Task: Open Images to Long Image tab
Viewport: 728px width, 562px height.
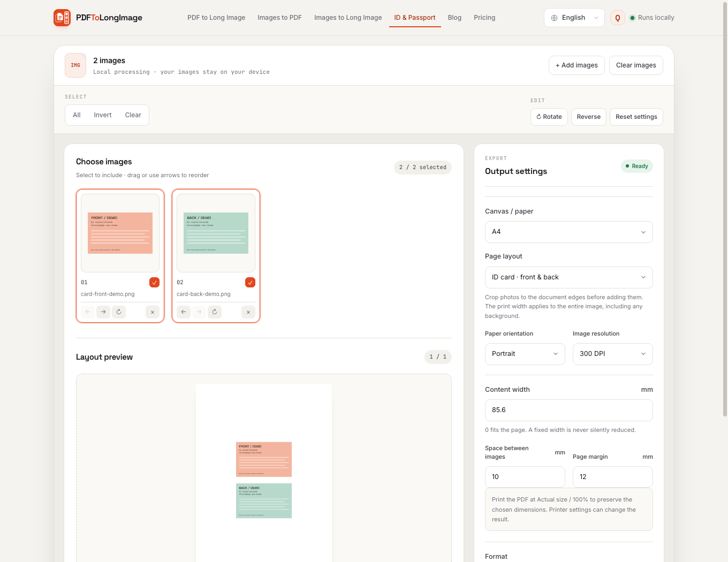Action: pyautogui.click(x=348, y=18)
